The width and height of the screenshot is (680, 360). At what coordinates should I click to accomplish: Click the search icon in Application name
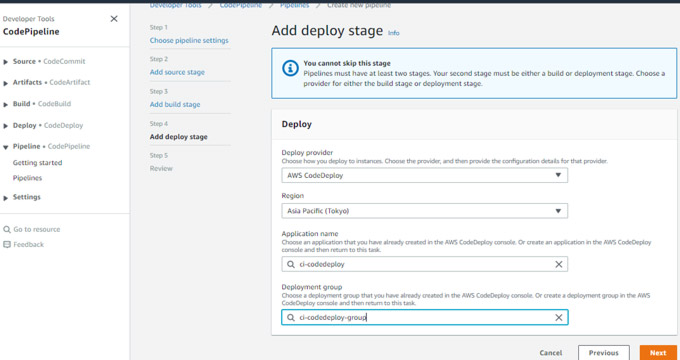pos(291,264)
